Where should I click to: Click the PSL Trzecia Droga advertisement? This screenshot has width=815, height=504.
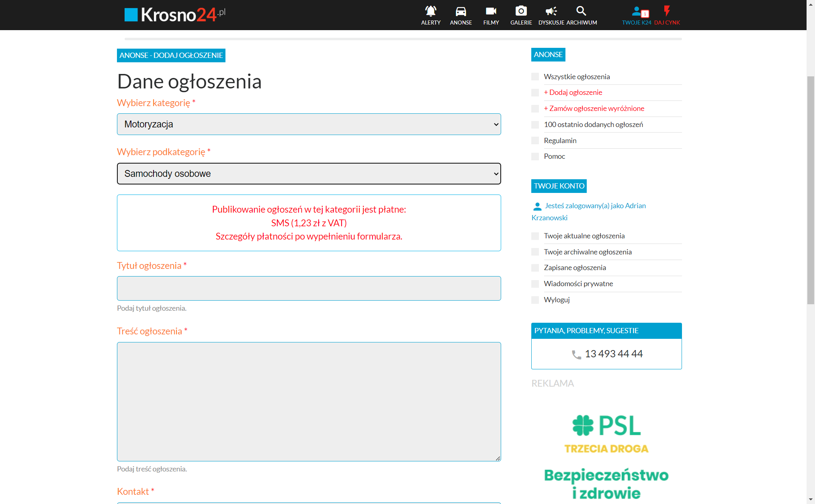tap(606, 454)
